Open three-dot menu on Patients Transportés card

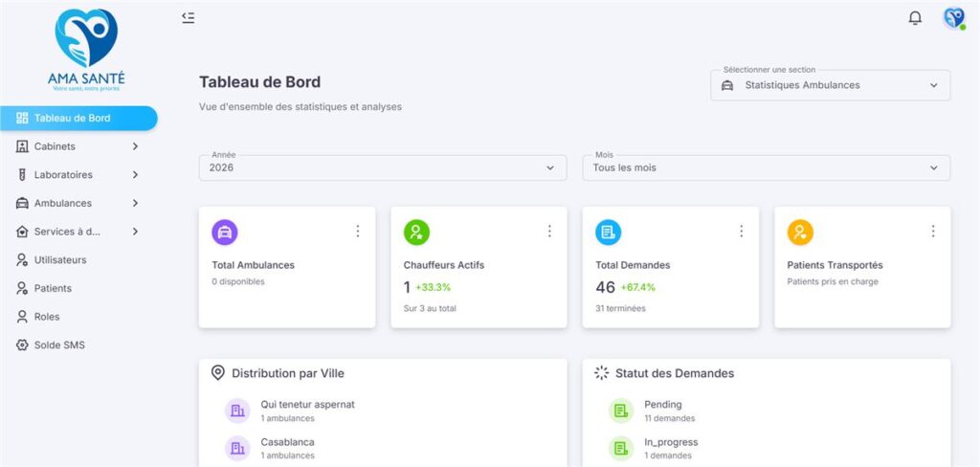[x=933, y=232]
